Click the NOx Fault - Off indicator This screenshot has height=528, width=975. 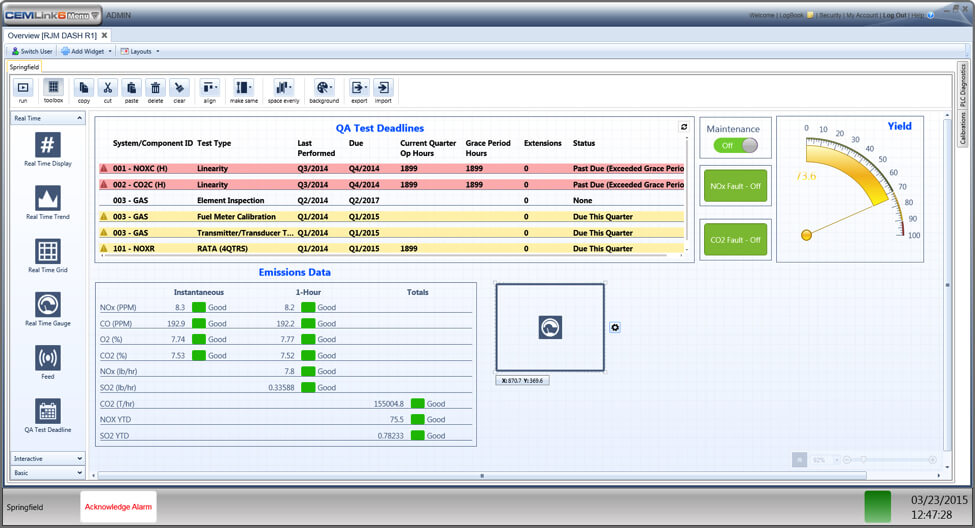click(736, 186)
